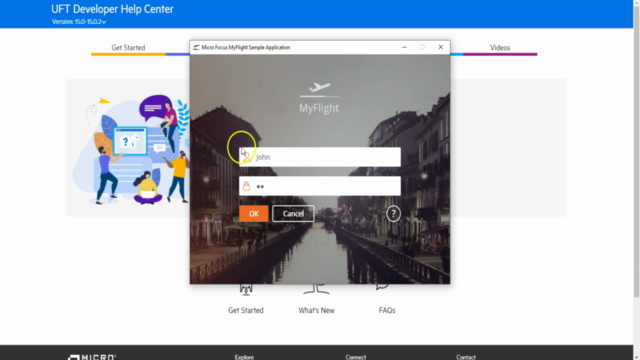Open the Version 15.0-15.0.2 dropdown

point(79,22)
